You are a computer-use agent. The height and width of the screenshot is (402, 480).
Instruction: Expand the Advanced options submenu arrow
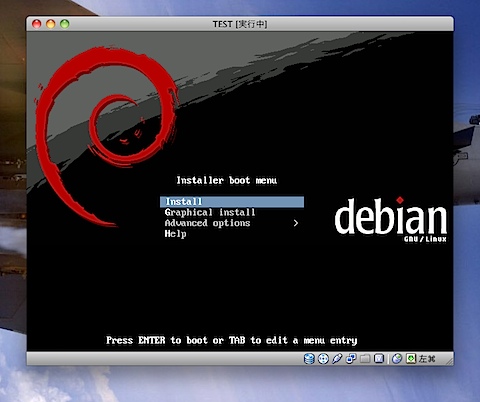click(296, 223)
